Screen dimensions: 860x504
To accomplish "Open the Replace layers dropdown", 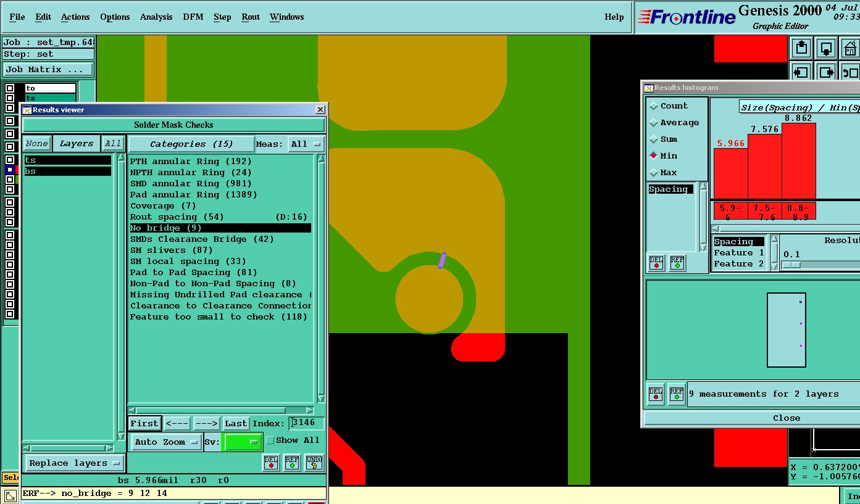I will (75, 463).
